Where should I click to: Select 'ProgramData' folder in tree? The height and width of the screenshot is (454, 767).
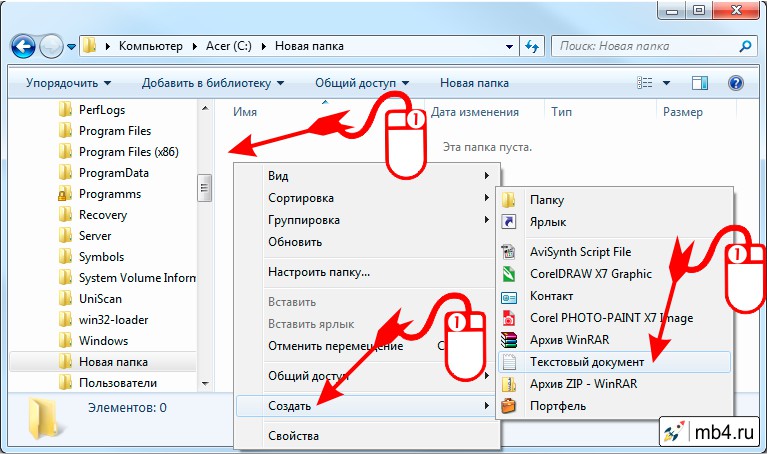(113, 173)
